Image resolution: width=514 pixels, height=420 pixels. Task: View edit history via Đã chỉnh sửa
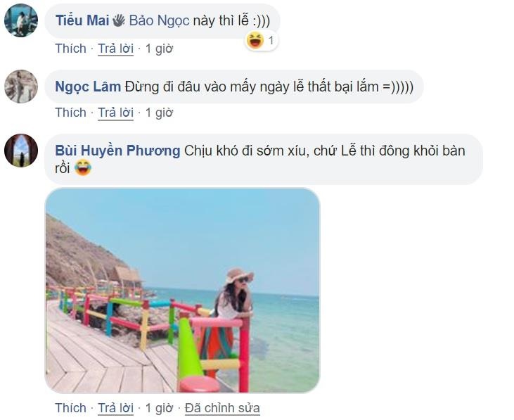point(222,408)
